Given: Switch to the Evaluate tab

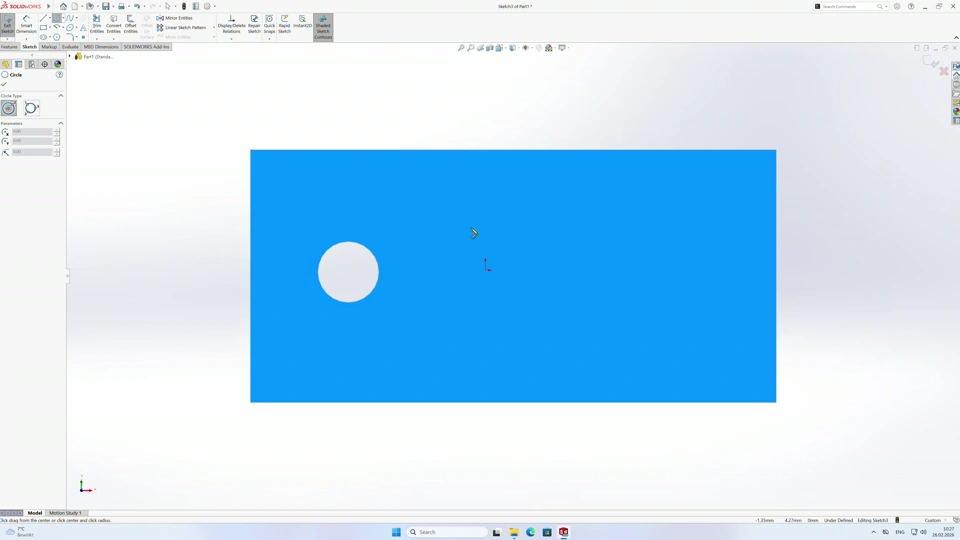Looking at the screenshot, I should click(70, 47).
